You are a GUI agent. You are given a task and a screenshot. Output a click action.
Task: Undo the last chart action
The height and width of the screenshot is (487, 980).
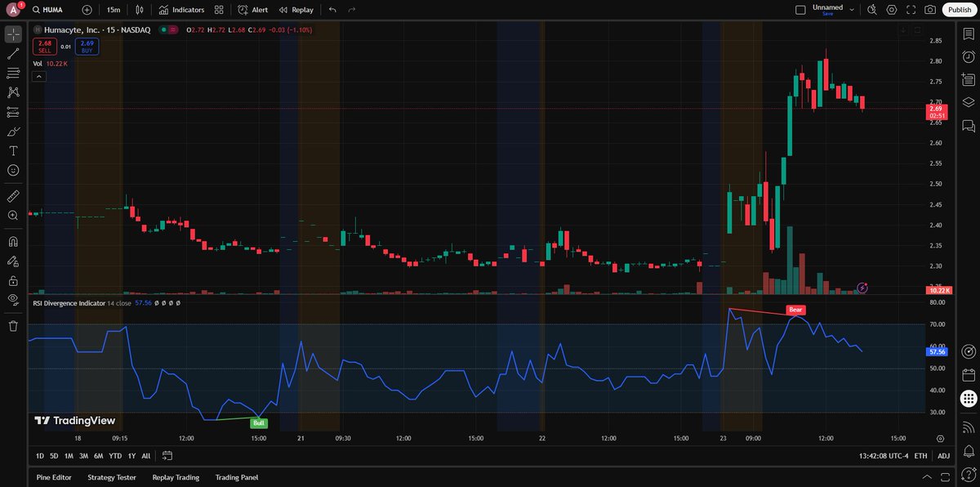(x=332, y=10)
